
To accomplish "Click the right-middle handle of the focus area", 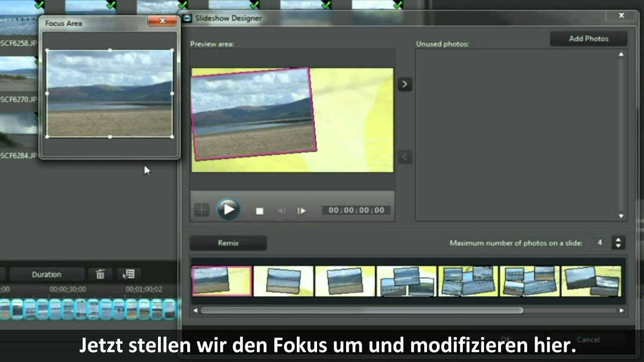I will coord(172,94).
